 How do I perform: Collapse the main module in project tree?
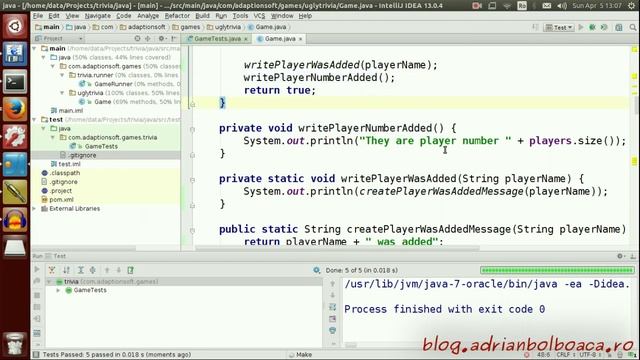tap(35, 49)
